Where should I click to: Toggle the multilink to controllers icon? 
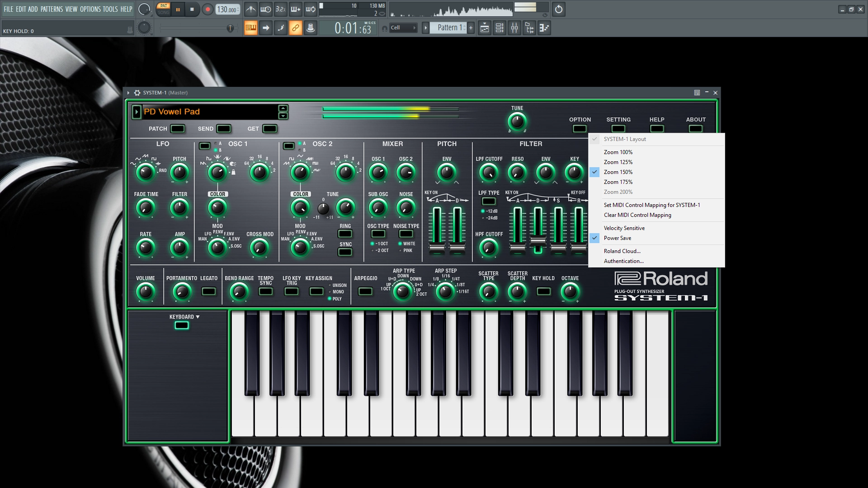click(296, 28)
